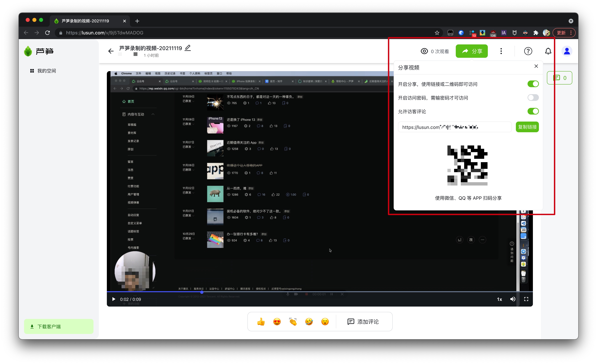Viewport: 597px width, 364px height.
Task: Click the video timestamp 0:02 / 0:09
Action: click(130, 299)
